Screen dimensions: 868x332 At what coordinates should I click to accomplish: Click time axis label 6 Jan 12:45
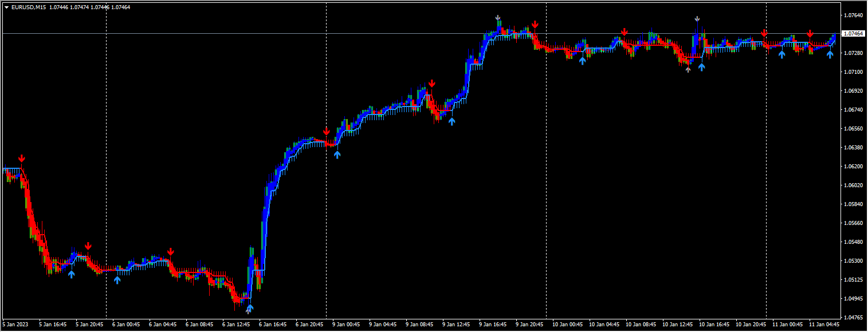(236, 325)
